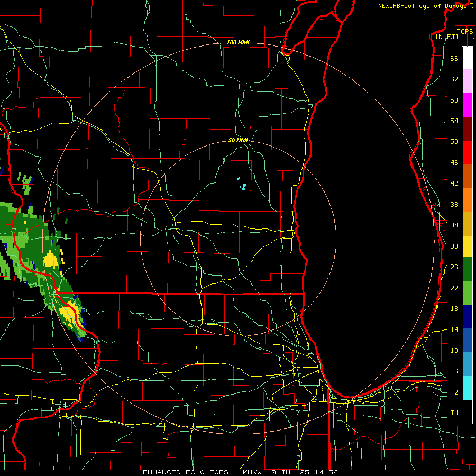Click the magenta legend swatch
The width and height of the screenshot is (476, 476).
(x=467, y=105)
